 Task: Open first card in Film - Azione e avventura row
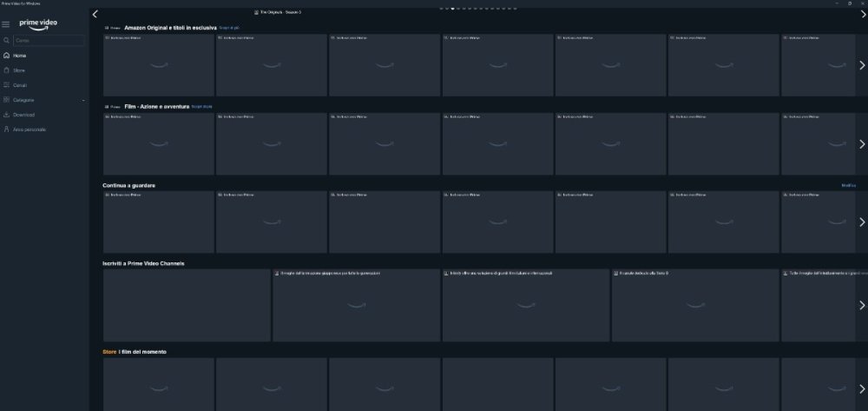[x=159, y=144]
